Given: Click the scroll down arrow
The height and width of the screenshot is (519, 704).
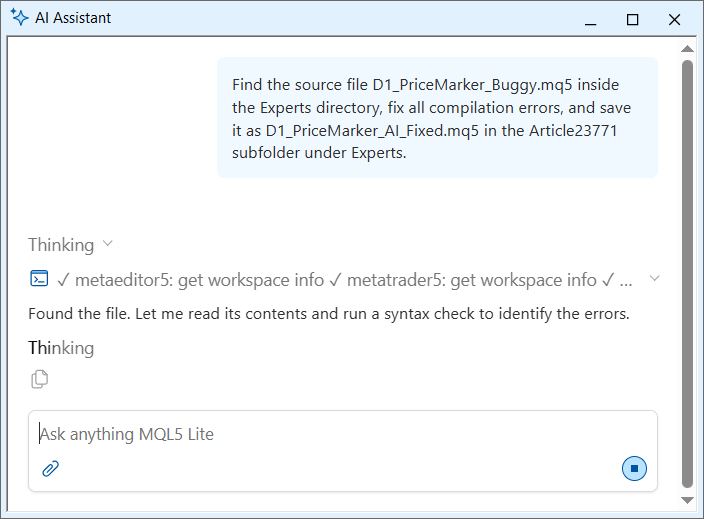Looking at the screenshot, I should (687, 500).
